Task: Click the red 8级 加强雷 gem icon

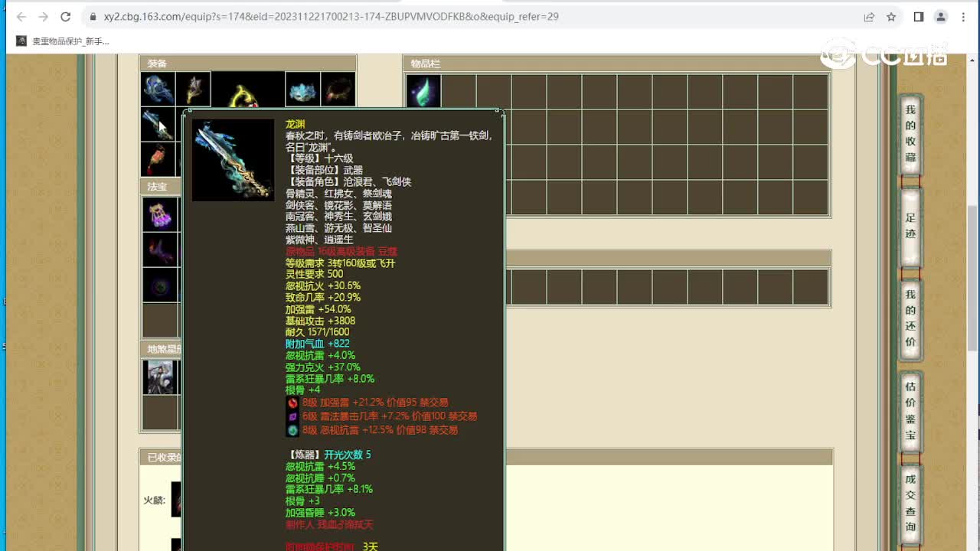Action: point(292,403)
